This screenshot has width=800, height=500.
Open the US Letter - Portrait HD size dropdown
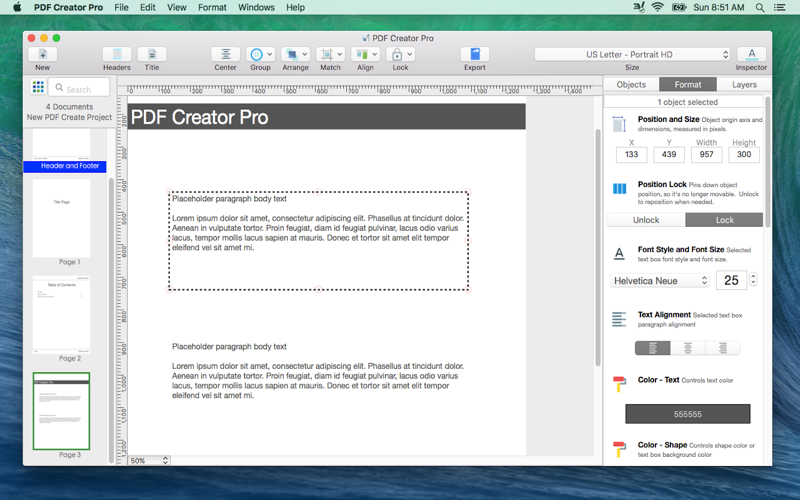[632, 54]
